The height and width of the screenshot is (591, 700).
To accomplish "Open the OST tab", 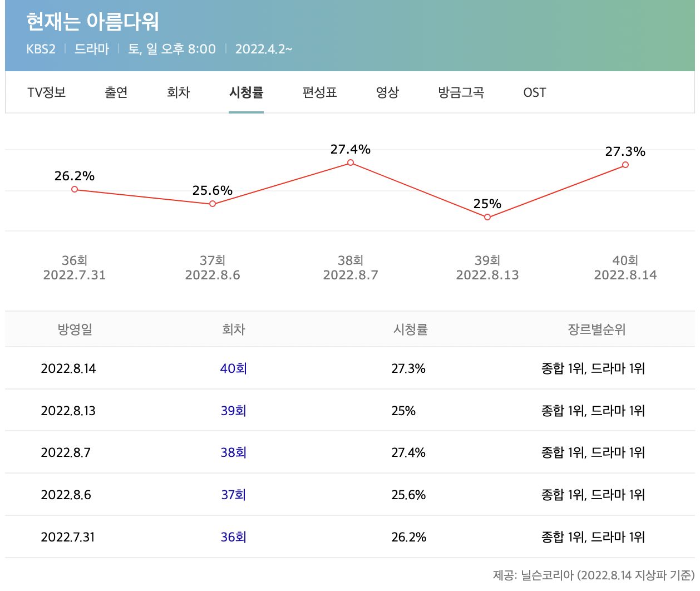I will (534, 93).
